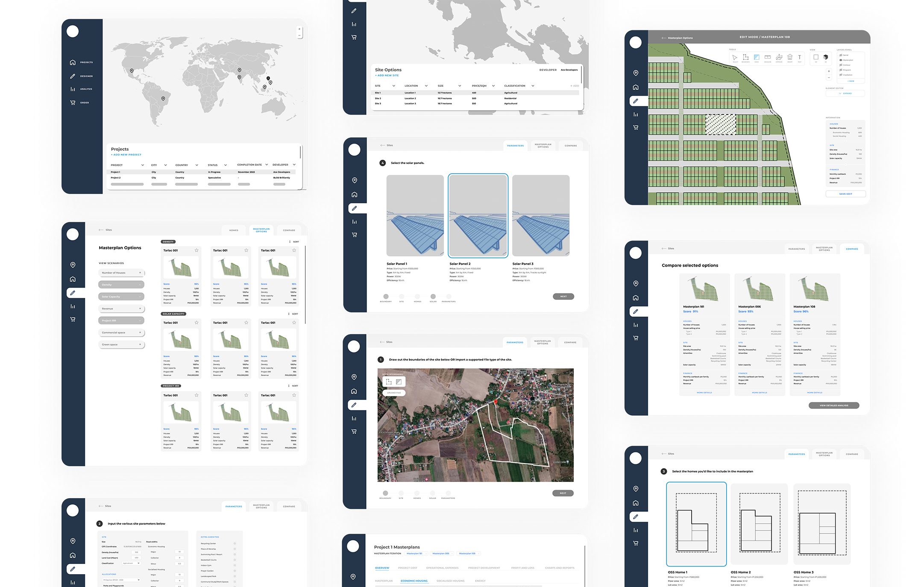Select the Select arrow tool in Edit Mode
Image resolution: width=924 pixels, height=587 pixels.
tap(735, 57)
